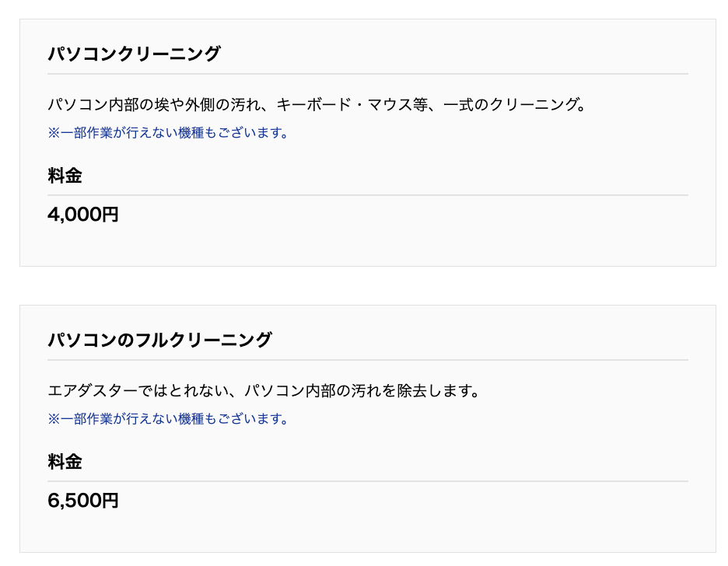Click the 料金 label in second card
Viewport: 728px width, 566px height.
[65, 462]
